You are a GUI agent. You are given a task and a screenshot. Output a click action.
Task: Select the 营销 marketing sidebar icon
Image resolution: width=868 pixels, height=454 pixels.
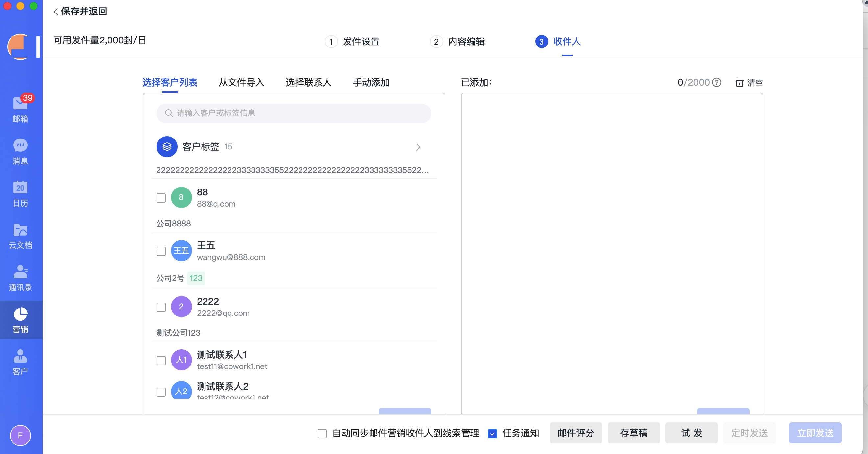click(x=20, y=319)
